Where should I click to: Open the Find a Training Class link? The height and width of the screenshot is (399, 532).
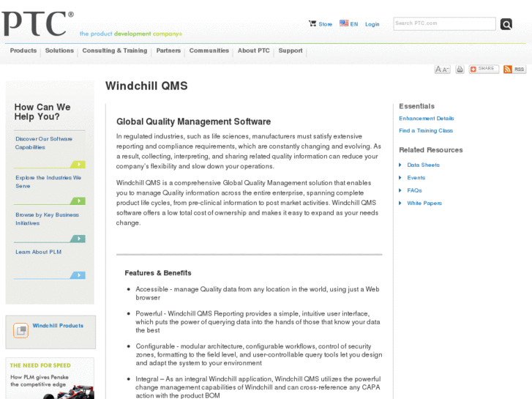tap(426, 130)
